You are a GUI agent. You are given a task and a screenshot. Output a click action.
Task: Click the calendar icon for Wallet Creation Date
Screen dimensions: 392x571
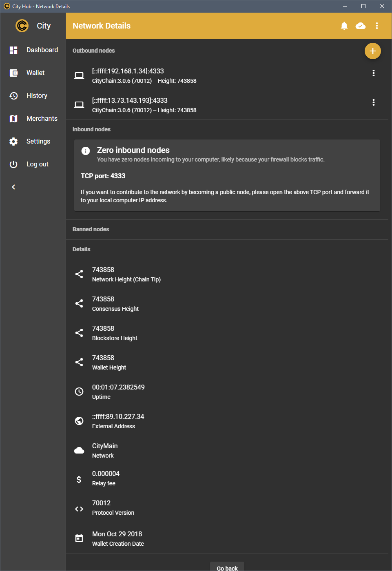click(x=79, y=538)
